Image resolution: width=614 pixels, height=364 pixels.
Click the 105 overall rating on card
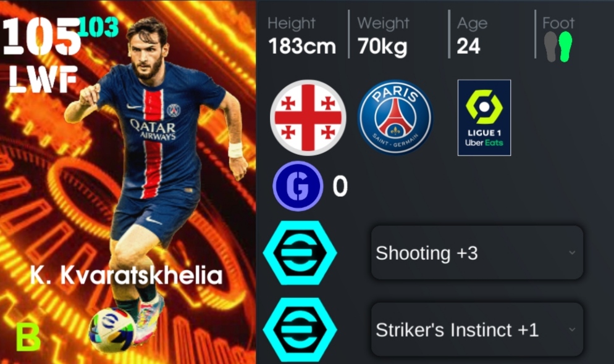click(x=41, y=36)
